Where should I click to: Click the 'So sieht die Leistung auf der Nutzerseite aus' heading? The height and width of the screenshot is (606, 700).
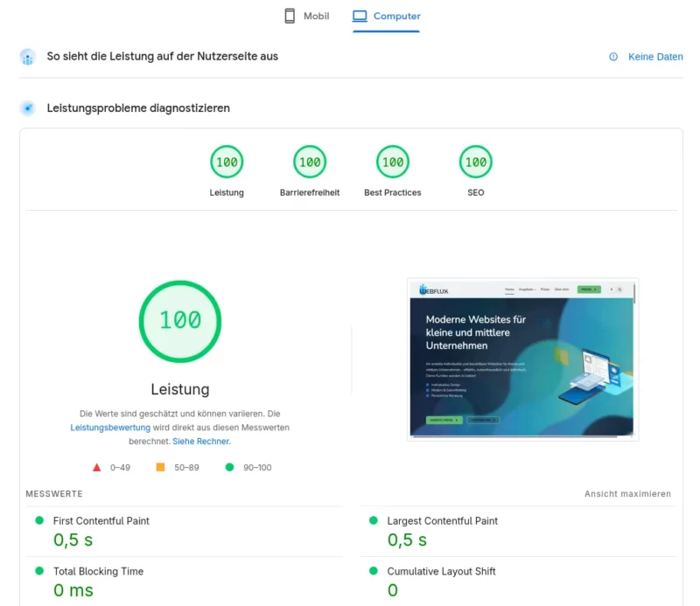(x=163, y=56)
